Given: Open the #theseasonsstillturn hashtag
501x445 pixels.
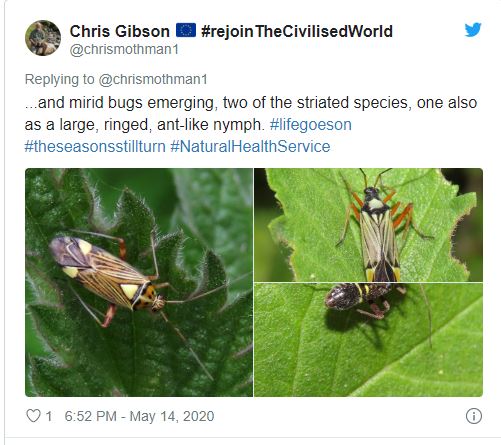Looking at the screenshot, I should [x=95, y=146].
